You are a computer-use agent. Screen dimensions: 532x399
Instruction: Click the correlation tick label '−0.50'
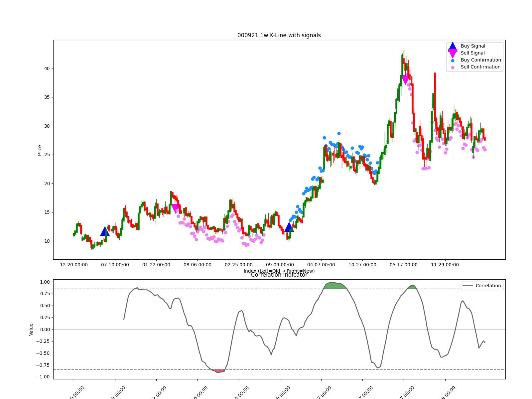[43, 353]
